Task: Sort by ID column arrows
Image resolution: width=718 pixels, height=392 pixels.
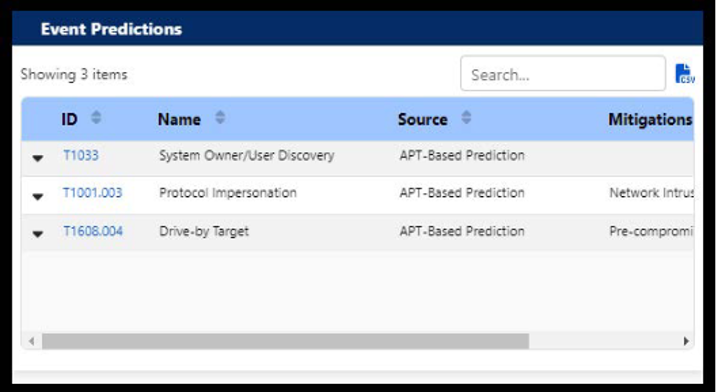Action: click(96, 117)
